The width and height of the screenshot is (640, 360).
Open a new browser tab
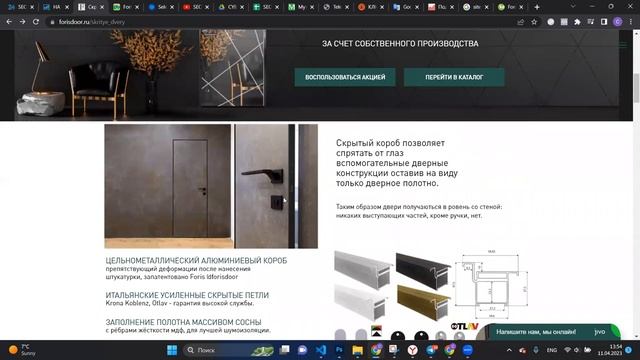(x=537, y=7)
